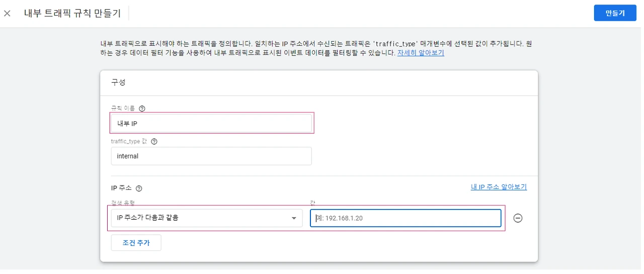Show help for traffic_type 값
The width and height of the screenshot is (644, 274).
coord(154,142)
